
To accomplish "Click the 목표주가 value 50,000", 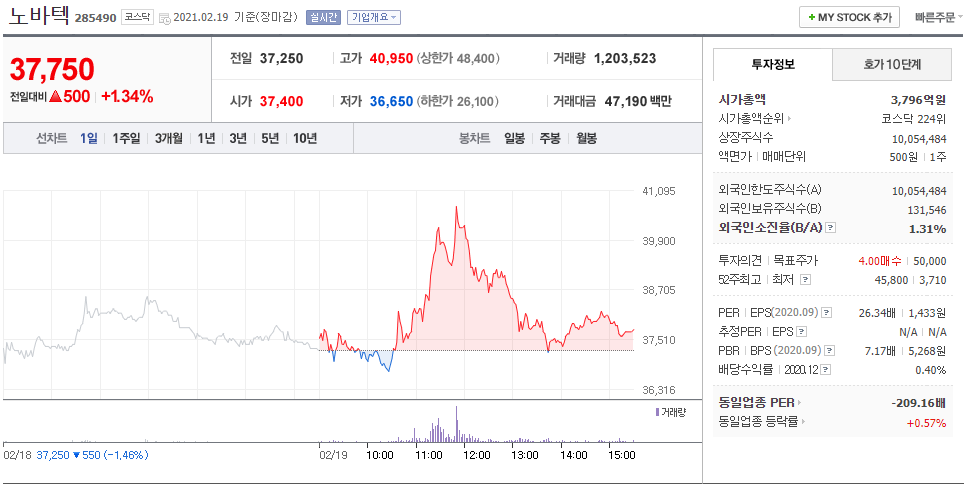I will pos(930,261).
